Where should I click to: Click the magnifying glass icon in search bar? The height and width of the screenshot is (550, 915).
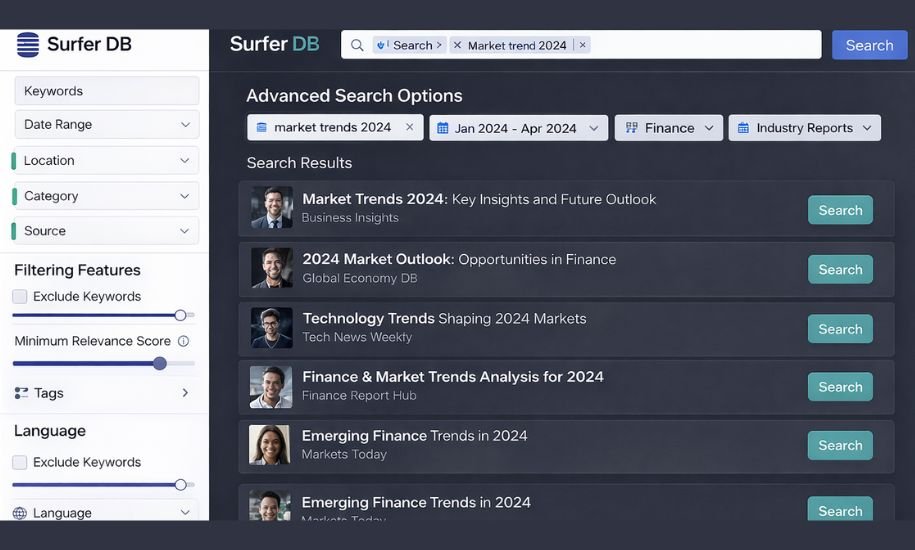tap(357, 45)
